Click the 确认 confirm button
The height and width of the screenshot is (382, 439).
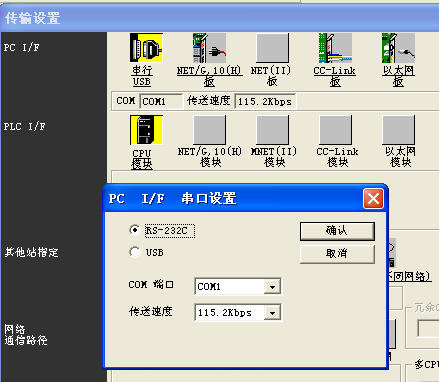[337, 231]
